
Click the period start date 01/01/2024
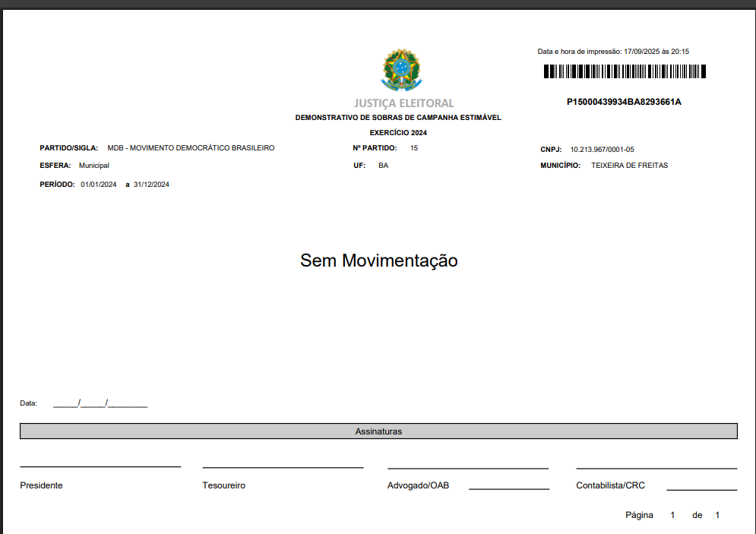[99, 185]
